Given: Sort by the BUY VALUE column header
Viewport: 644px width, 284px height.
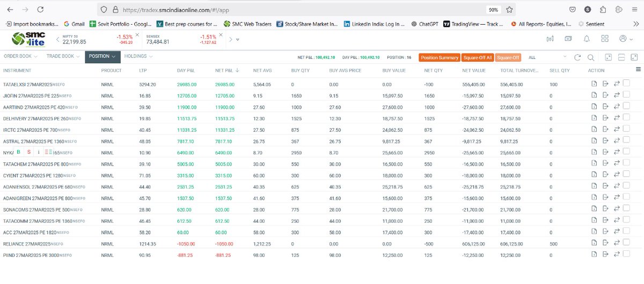Looking at the screenshot, I should click(393, 70).
